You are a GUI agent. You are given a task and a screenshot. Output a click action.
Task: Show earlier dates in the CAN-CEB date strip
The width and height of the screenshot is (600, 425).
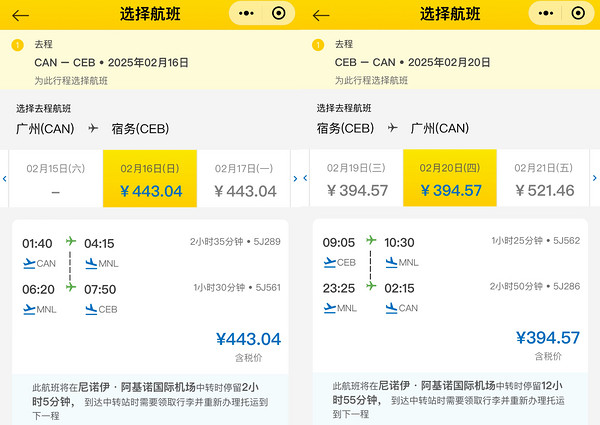point(5,179)
